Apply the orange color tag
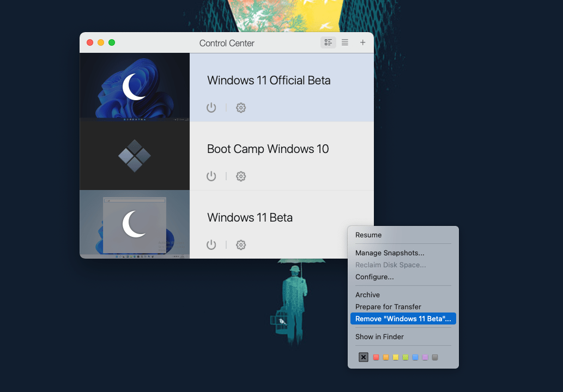 click(x=386, y=357)
